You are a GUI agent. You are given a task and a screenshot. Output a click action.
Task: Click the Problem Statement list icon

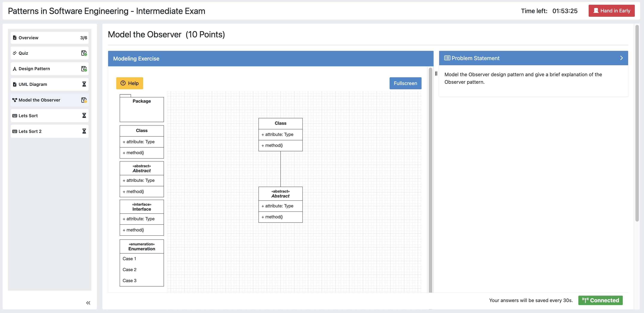pos(447,58)
